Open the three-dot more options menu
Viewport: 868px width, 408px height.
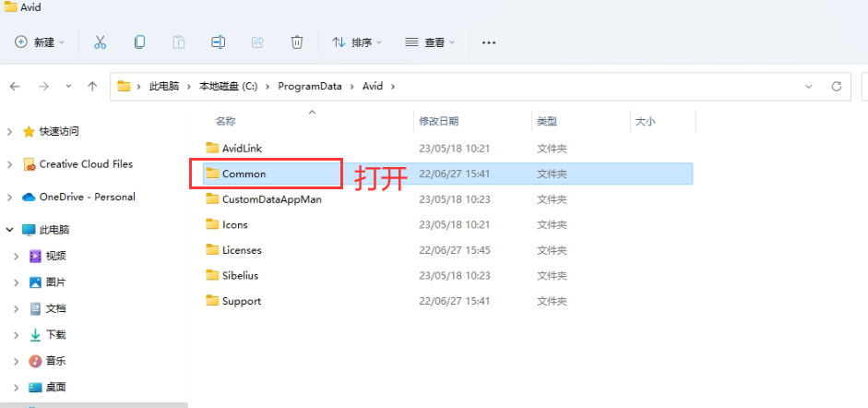(489, 42)
